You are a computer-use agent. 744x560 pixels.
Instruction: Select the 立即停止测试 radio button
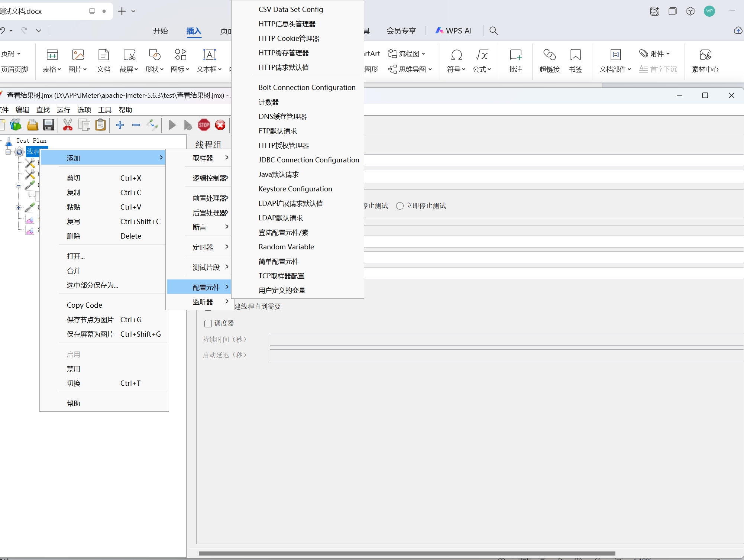400,206
